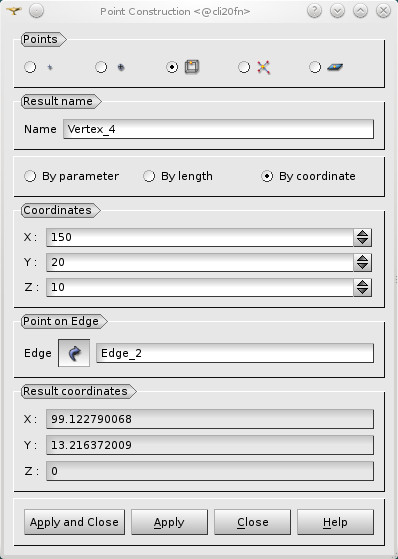Image resolution: width=398 pixels, height=559 pixels.
Task: Increase the Z coordinate with spinner up arrow
Action: pos(363,283)
